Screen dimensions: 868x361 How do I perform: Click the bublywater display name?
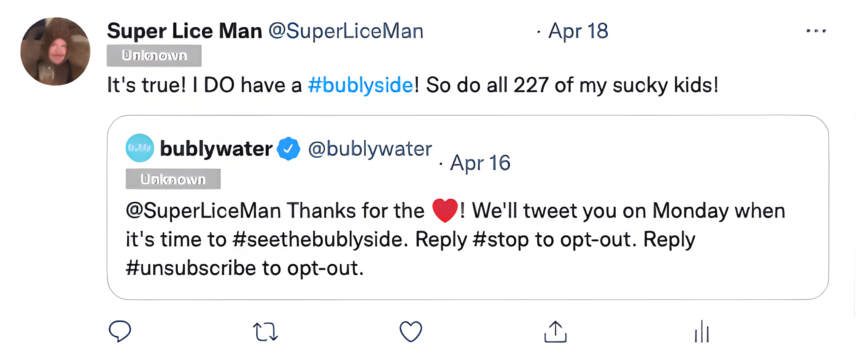[x=216, y=149]
